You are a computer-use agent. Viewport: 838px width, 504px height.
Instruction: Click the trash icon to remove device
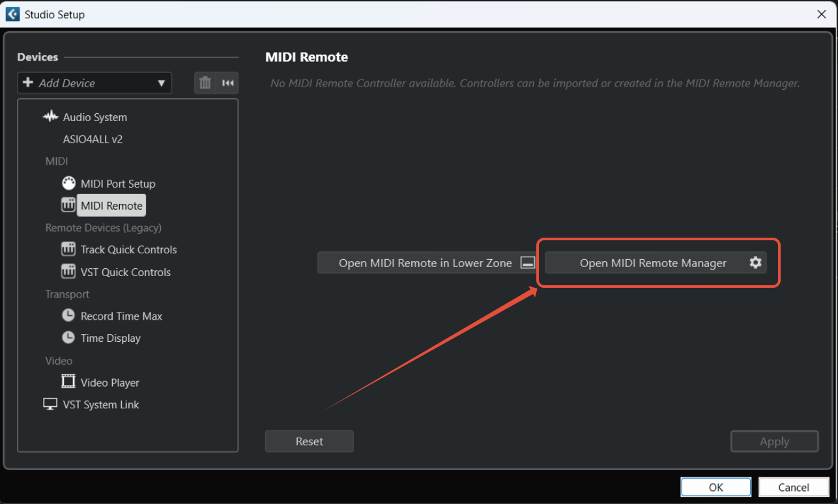point(205,83)
